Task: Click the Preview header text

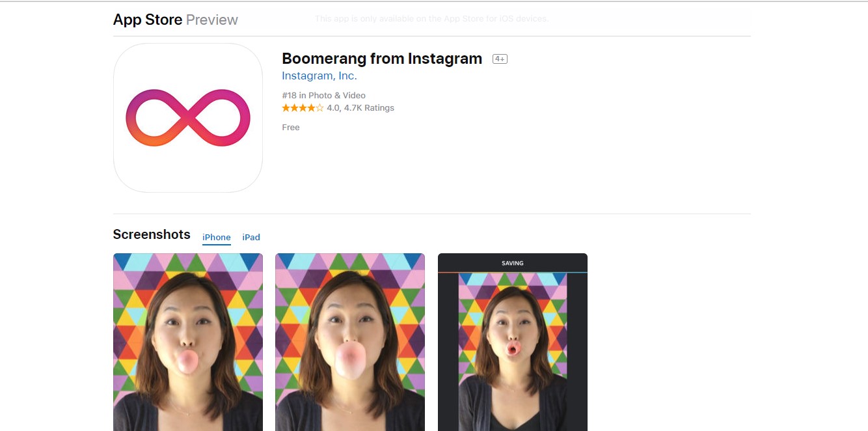Action: 212,20
